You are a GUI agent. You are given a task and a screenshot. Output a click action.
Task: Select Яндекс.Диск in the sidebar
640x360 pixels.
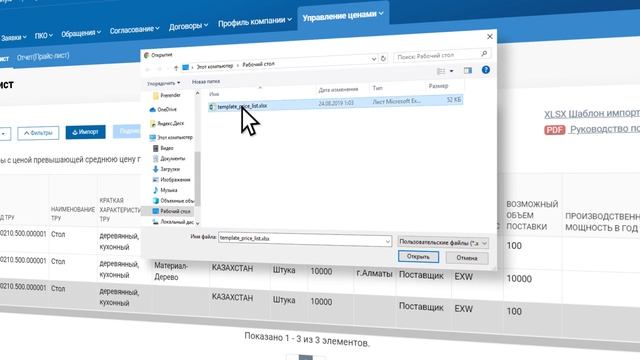167,123
